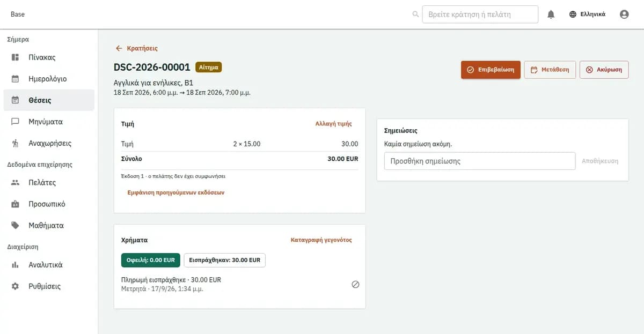Viewport: 644px width, 334px height.
Task: Click the Θέσεις sidebar icon
Action: coord(16,100)
